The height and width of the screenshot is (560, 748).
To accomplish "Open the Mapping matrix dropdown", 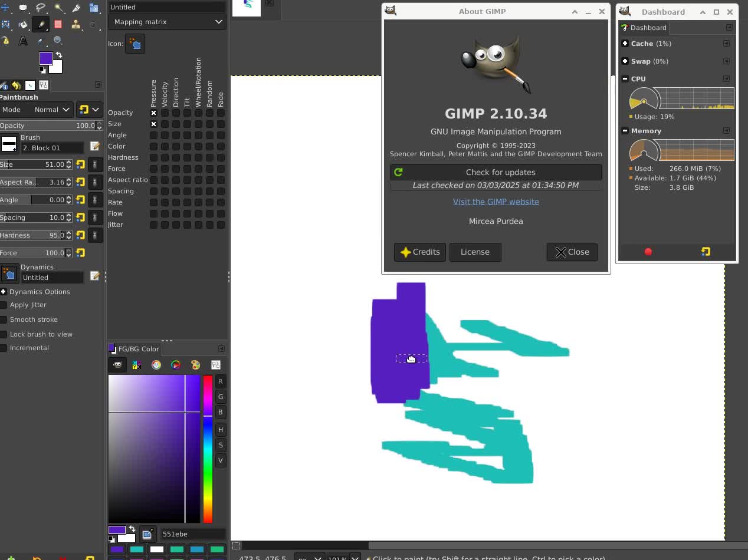I will click(167, 21).
